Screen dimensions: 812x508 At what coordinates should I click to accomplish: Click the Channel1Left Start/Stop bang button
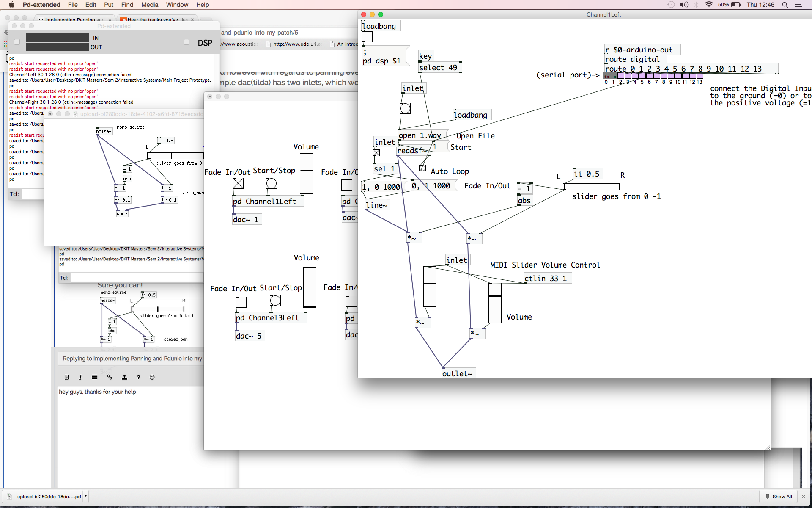272,183
